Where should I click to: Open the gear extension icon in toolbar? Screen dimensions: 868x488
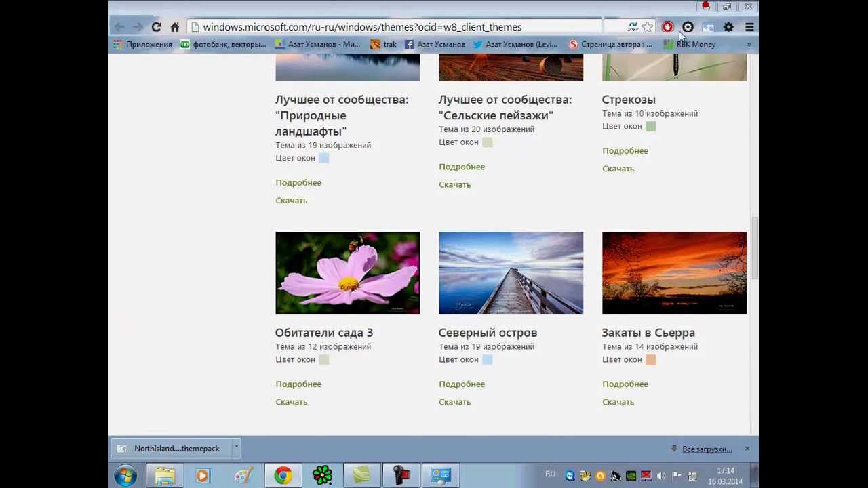pyautogui.click(x=728, y=27)
